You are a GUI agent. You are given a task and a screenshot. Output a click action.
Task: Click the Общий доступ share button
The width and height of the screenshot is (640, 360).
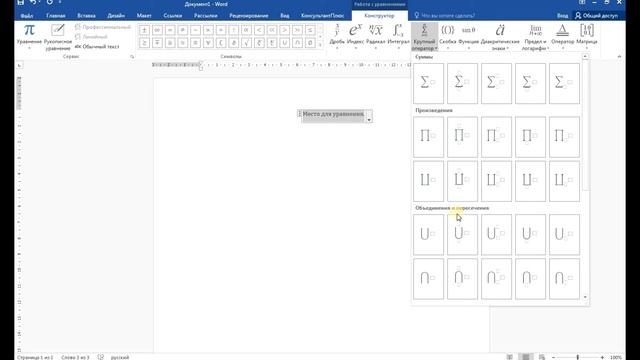596,16
